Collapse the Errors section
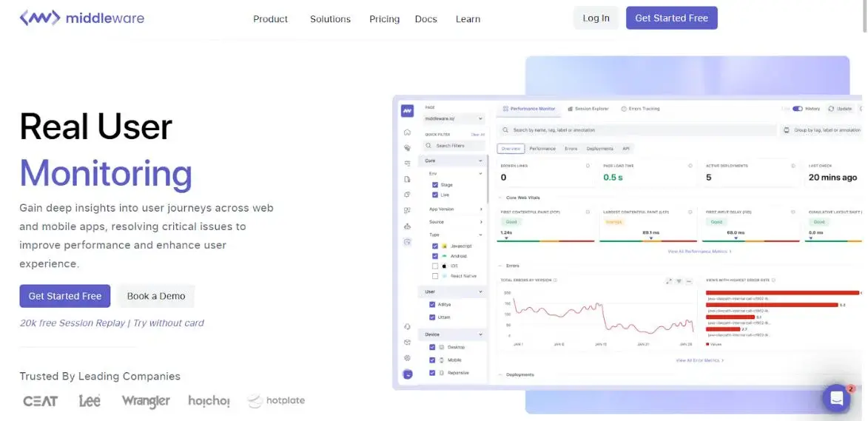Screen dimensions: 868x421 [500, 266]
